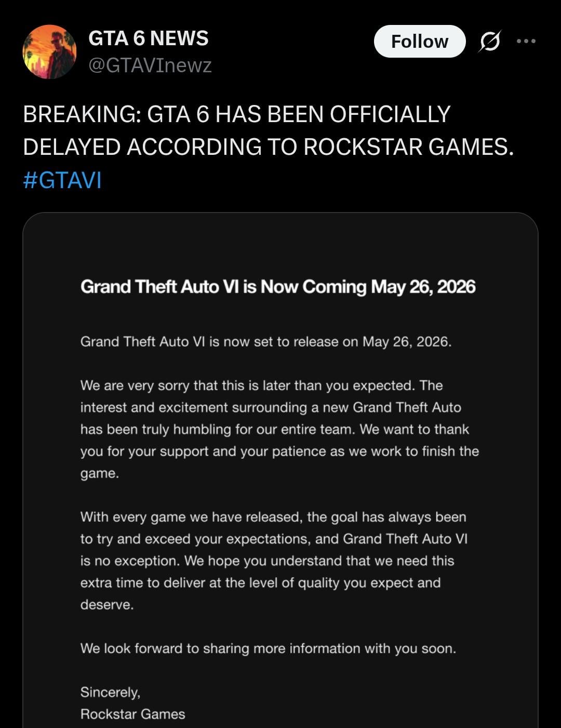The height and width of the screenshot is (728, 561).
Task: Click the 'has been truly humbling' line
Action: point(275,430)
